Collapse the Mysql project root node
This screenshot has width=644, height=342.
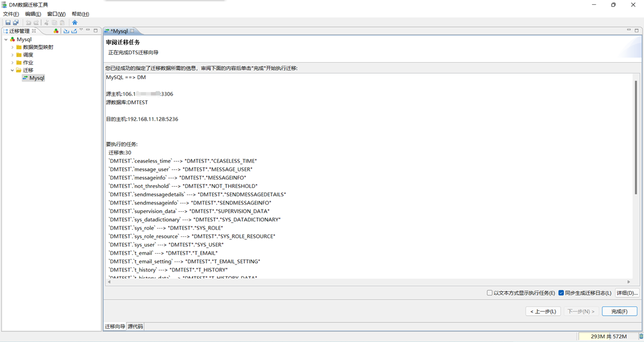tap(6, 39)
